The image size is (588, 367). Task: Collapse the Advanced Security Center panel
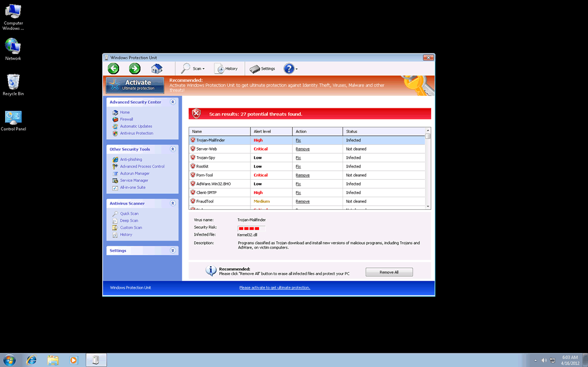click(173, 102)
